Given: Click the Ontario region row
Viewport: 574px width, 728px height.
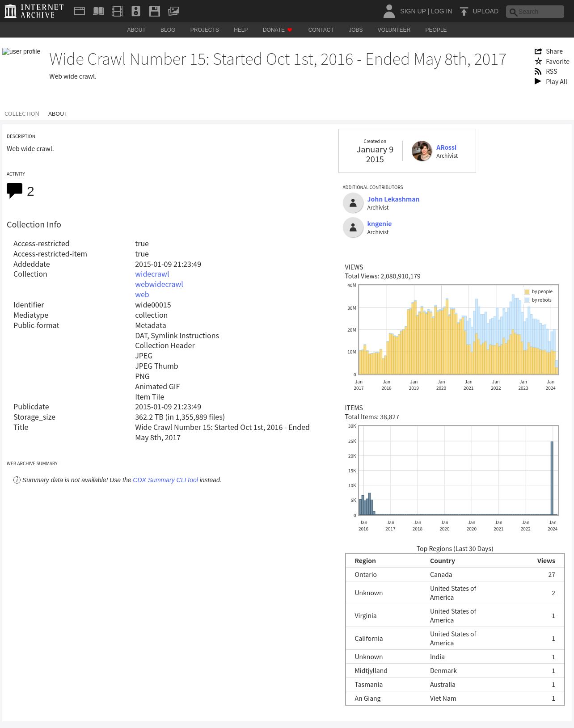Looking at the screenshot, I should tap(455, 575).
